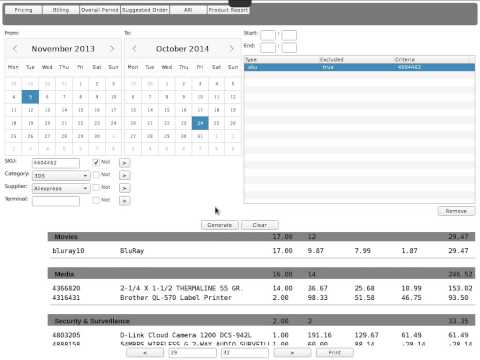Open the Overall Period tab
Image resolution: width=480 pixels, height=360 pixels.
tap(100, 10)
